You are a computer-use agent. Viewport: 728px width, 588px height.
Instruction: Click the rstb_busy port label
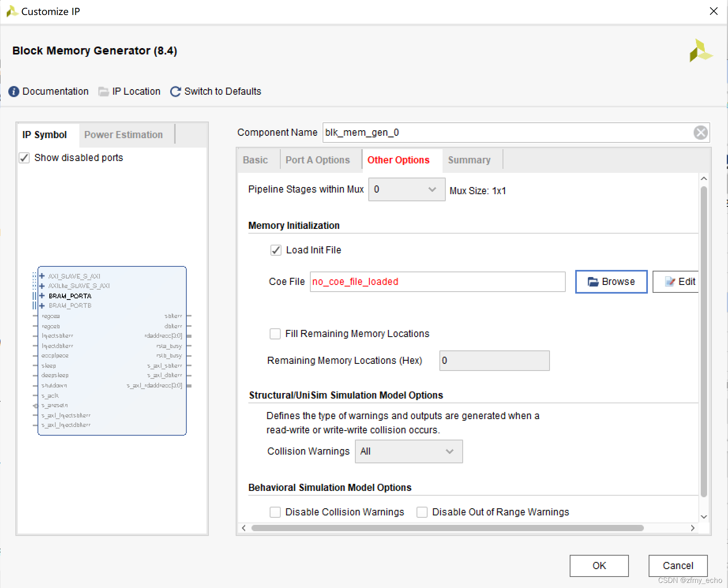tap(169, 356)
